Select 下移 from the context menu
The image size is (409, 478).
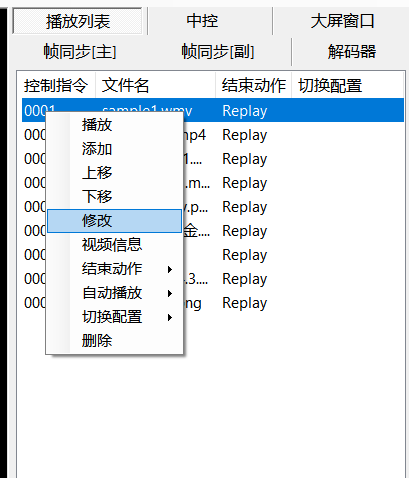tap(114, 196)
